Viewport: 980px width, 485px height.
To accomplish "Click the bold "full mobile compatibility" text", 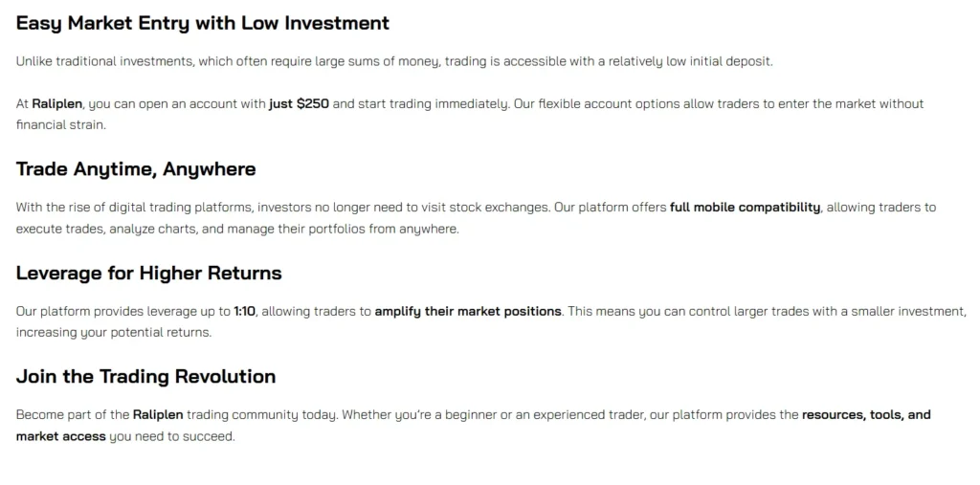I will click(x=745, y=208).
